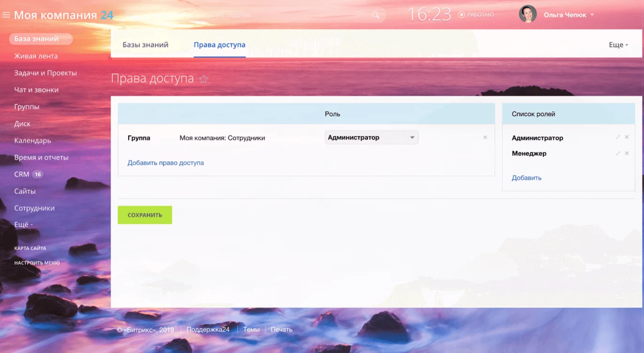Click Добавить link under role list
This screenshot has height=353, width=644.
pyautogui.click(x=527, y=178)
